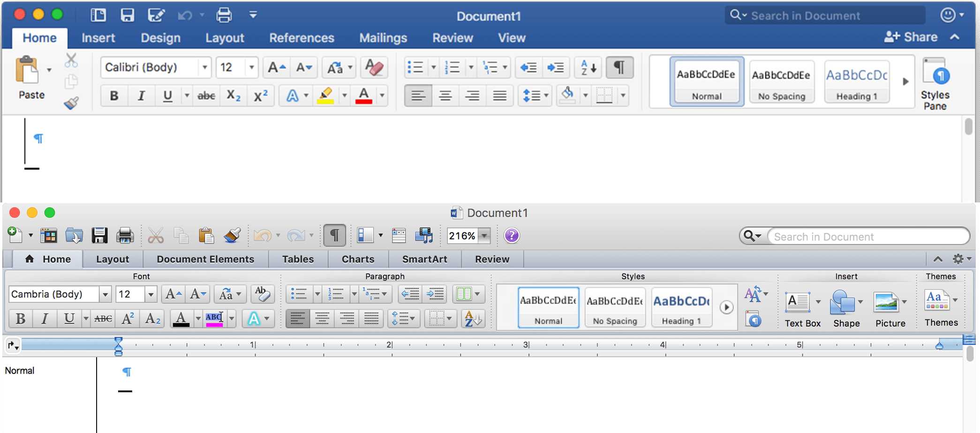The image size is (980, 433).
Task: Increase font size in top Word window
Action: pyautogui.click(x=277, y=67)
